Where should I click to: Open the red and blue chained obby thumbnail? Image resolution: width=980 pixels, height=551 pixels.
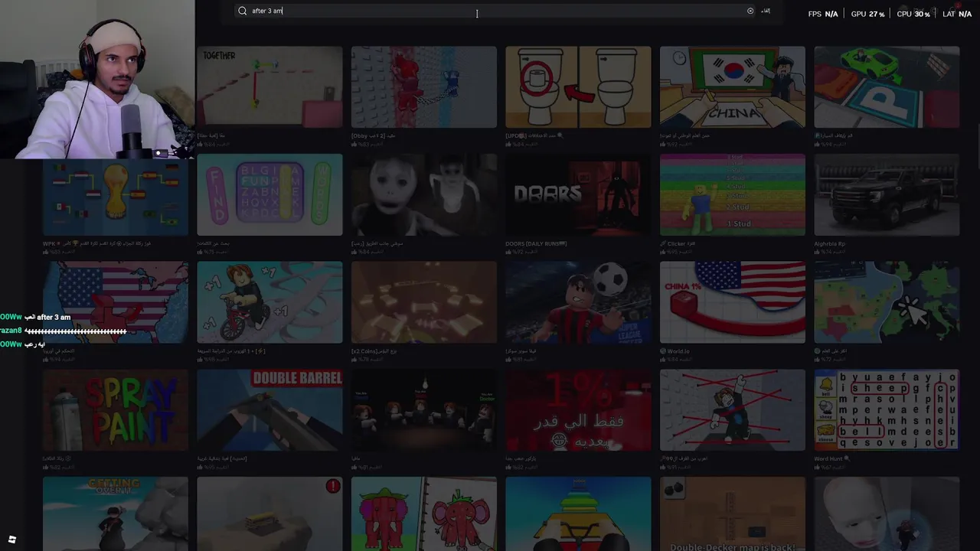pyautogui.click(x=423, y=86)
